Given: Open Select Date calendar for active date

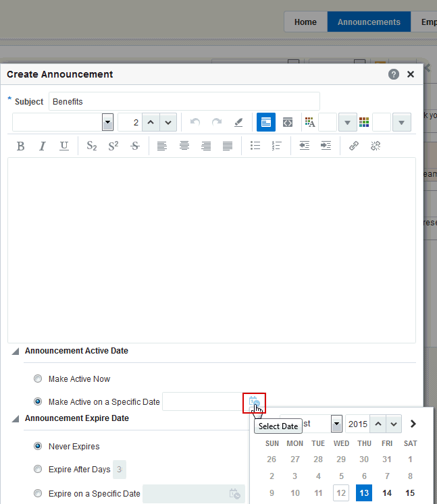Looking at the screenshot, I should click(x=254, y=402).
